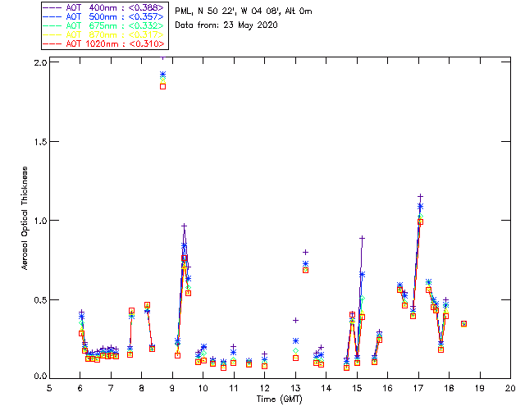Screen dimensions: 525x420
Task: Click the 'Aerosol Optical Thickness' y-axis title
Action: coord(25,217)
